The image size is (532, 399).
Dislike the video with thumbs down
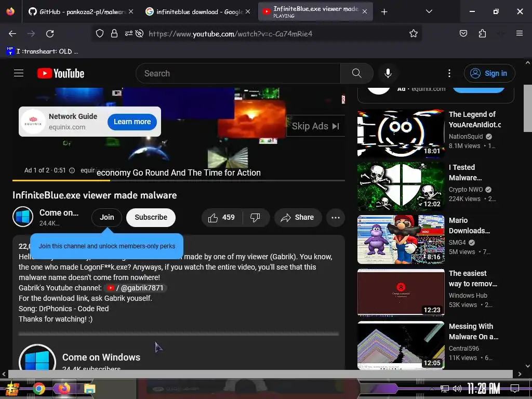coord(255,218)
